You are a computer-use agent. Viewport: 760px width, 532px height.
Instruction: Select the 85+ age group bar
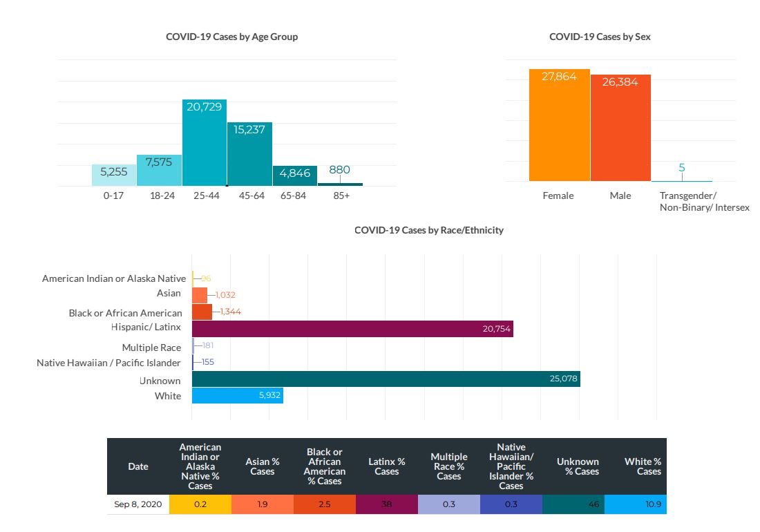(x=340, y=184)
